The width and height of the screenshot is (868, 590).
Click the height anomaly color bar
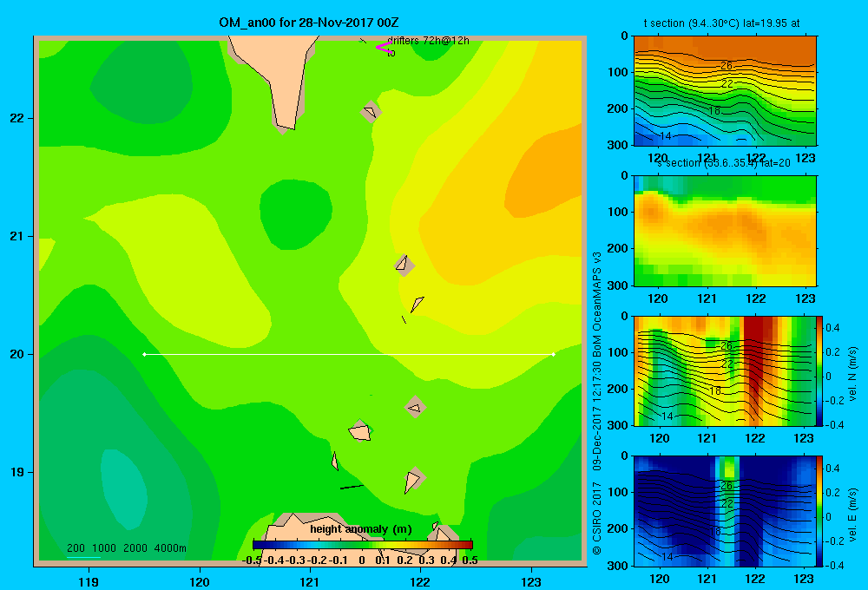363,545
